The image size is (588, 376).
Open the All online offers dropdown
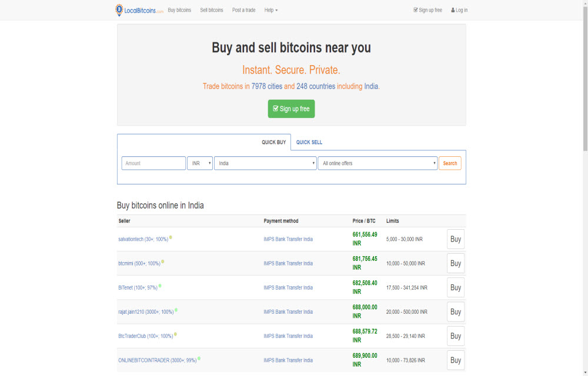pos(377,163)
